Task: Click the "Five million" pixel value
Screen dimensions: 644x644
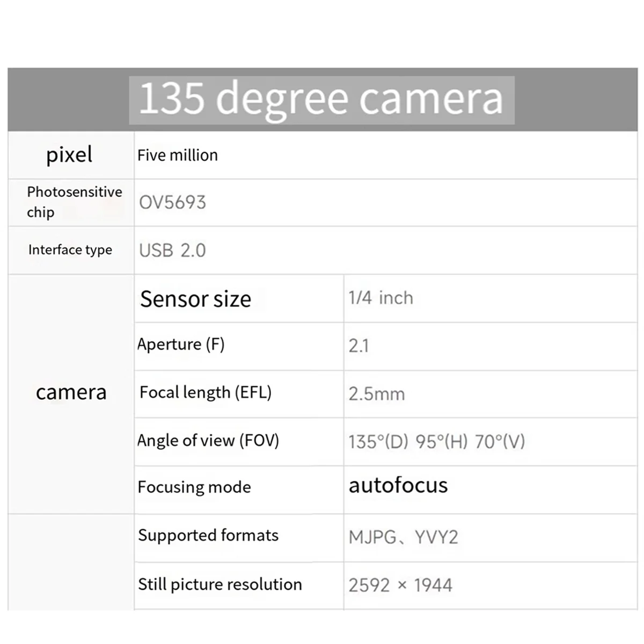Action: pyautogui.click(x=178, y=156)
